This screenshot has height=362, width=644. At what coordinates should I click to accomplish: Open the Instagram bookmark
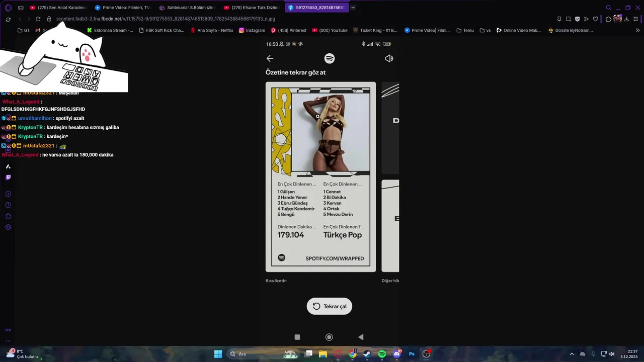252,30
